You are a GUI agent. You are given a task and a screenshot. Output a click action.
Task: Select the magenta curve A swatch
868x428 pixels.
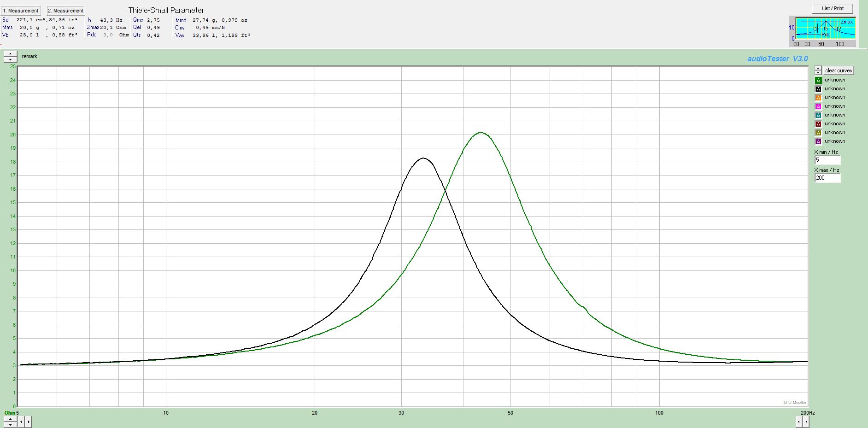[x=818, y=106]
